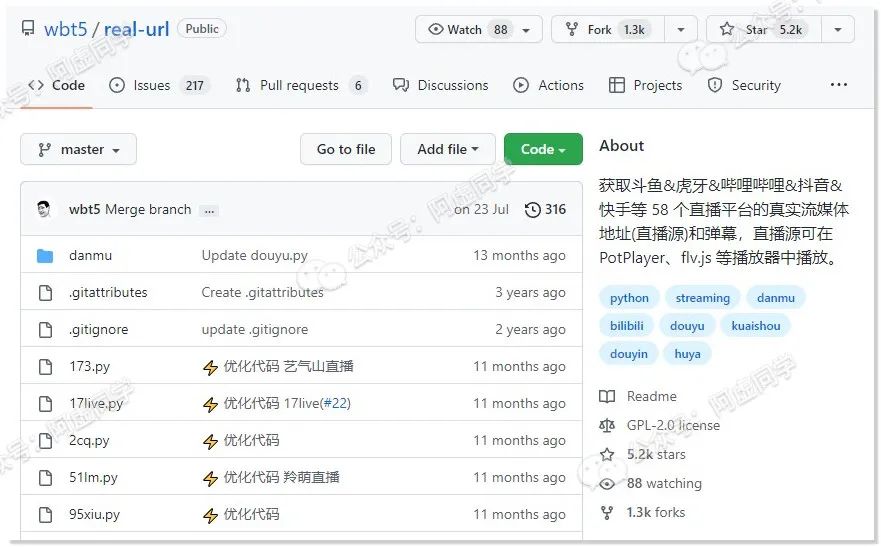Expand the Fork dropdown arrow

pos(680,30)
